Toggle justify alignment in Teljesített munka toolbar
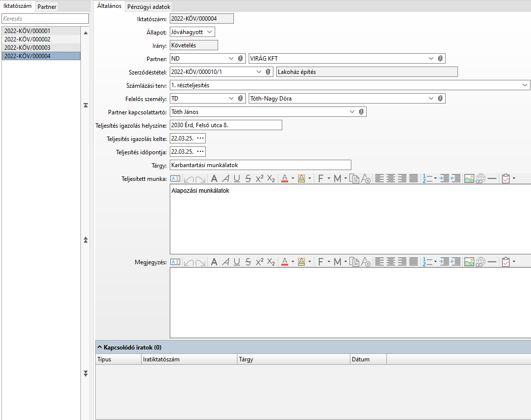 click(414, 178)
